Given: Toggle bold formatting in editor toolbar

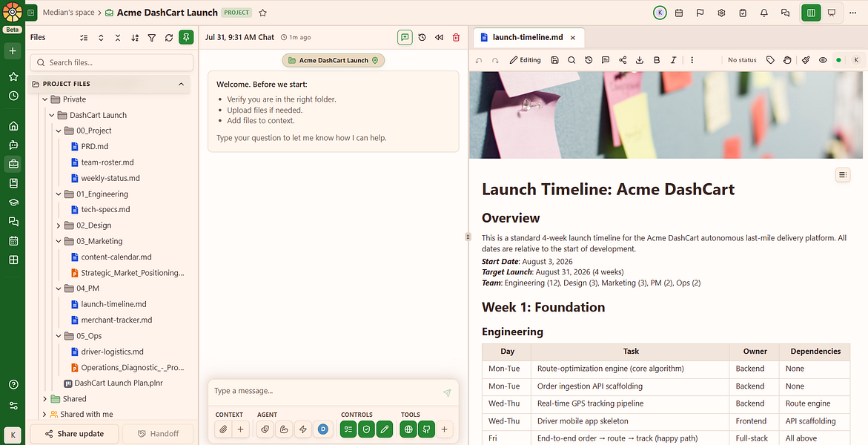Looking at the screenshot, I should click(x=657, y=60).
